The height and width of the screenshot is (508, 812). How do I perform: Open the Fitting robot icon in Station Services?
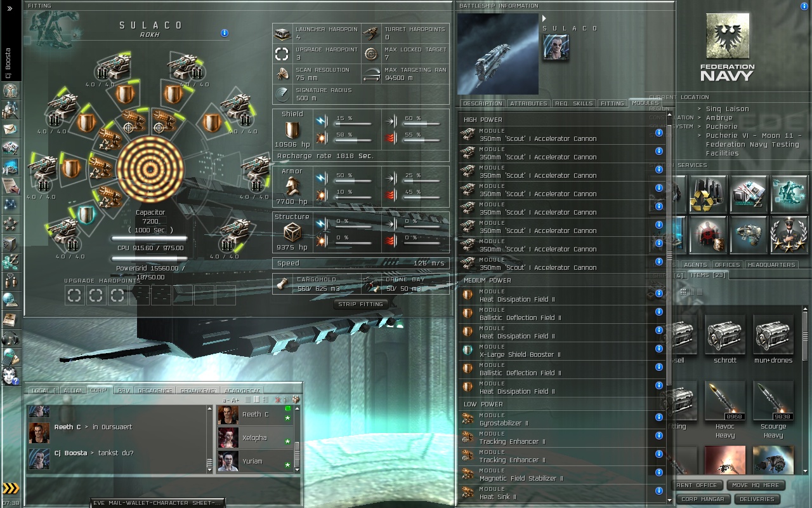[x=790, y=194]
